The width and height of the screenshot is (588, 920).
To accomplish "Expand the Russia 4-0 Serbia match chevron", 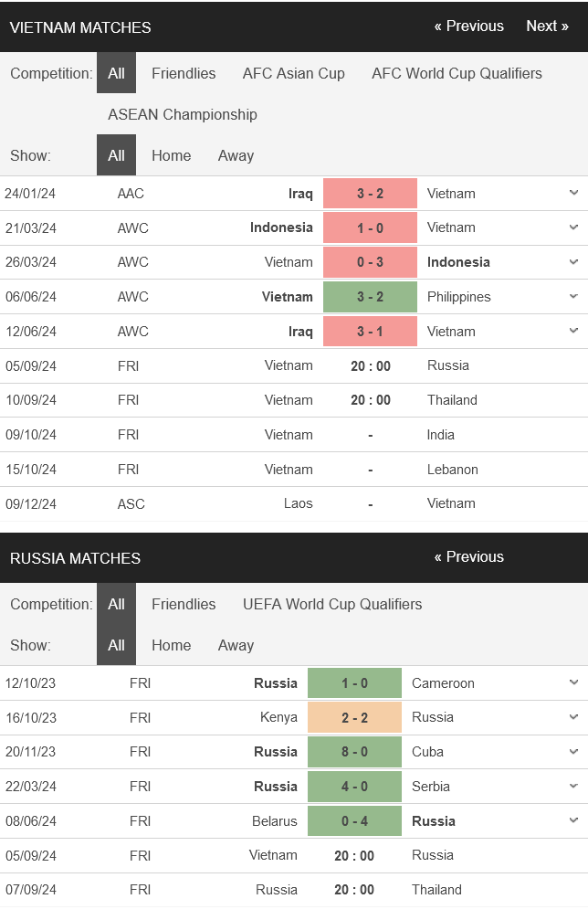I will click(573, 787).
